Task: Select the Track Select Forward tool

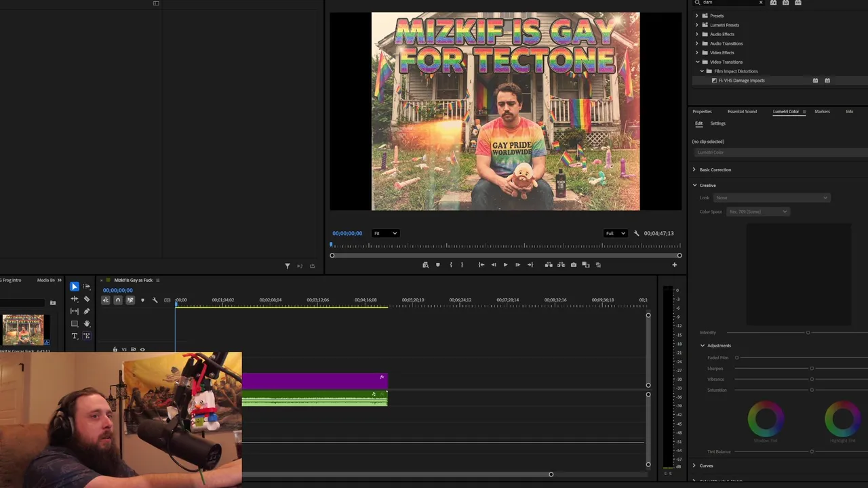Action: (87, 287)
